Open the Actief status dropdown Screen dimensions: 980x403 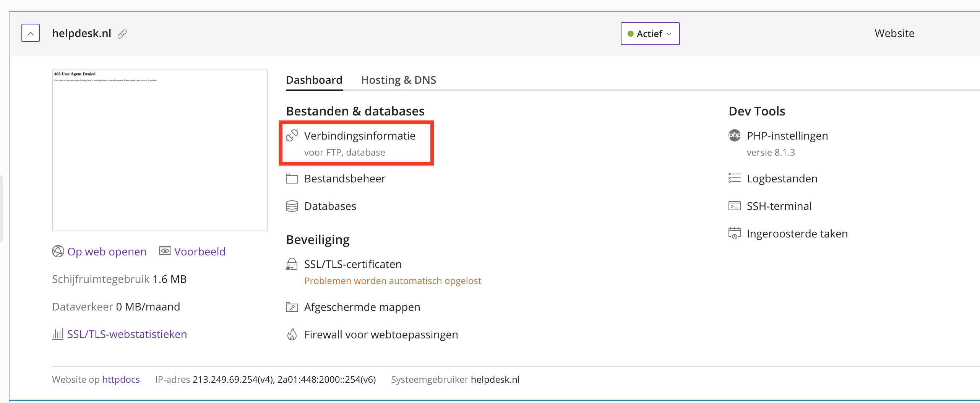pyautogui.click(x=650, y=34)
